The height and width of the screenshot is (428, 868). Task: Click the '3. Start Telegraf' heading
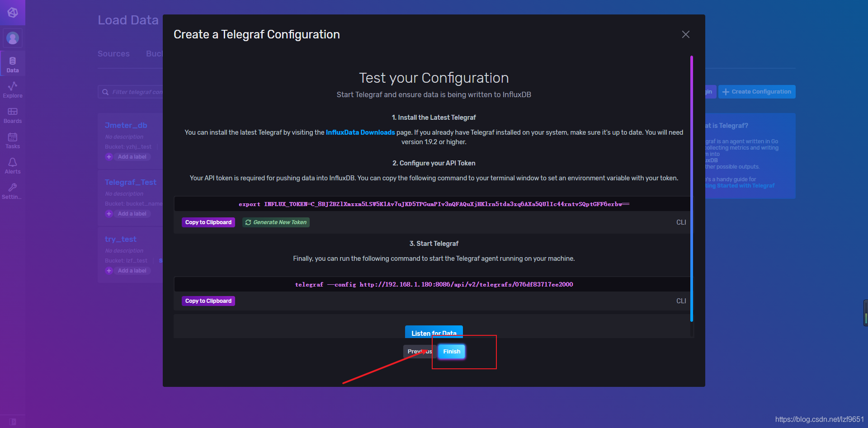click(434, 244)
